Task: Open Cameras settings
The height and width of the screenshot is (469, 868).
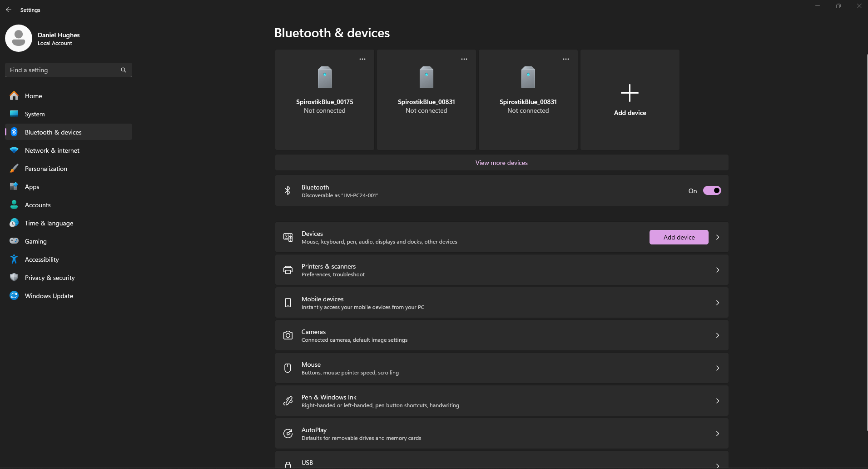Action: (x=501, y=335)
